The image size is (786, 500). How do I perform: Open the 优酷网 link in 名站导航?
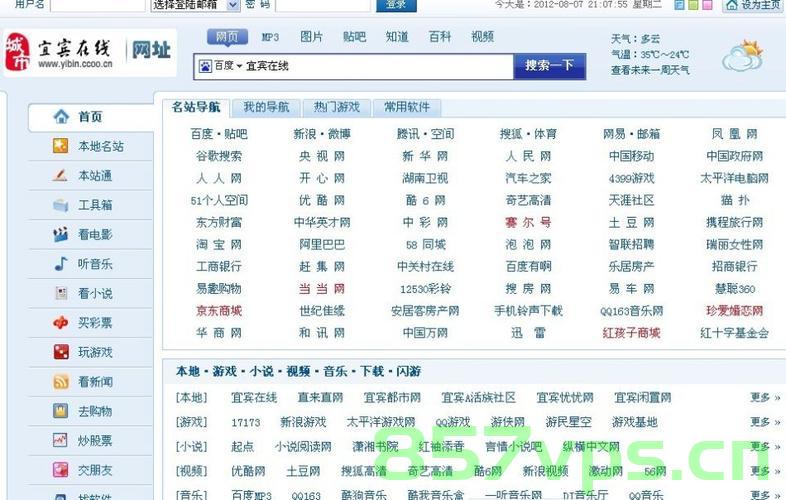(322, 200)
